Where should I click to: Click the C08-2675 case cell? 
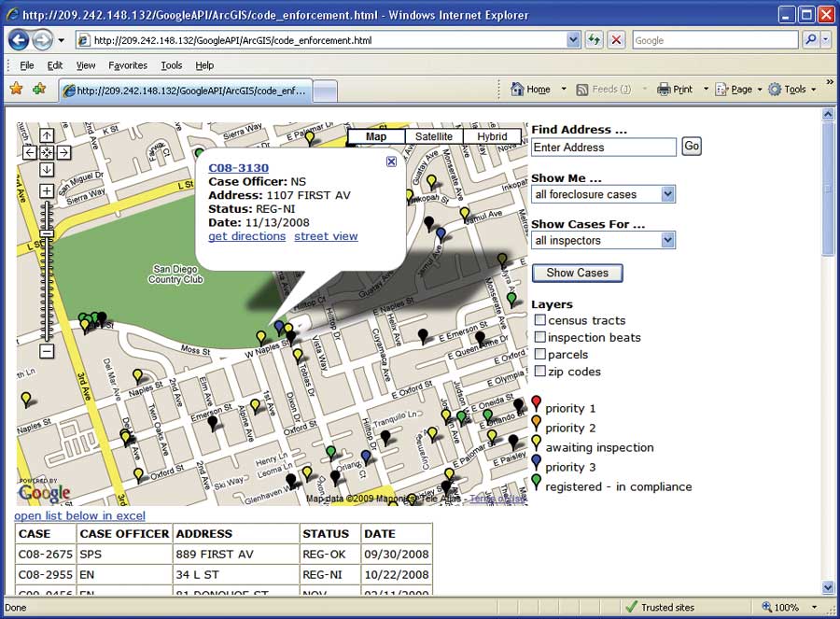coord(46,555)
